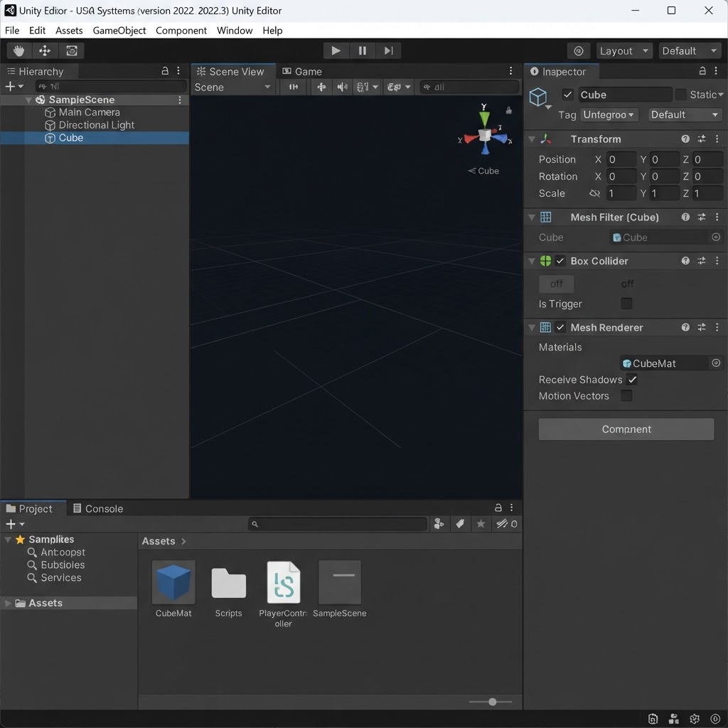Open Transform component three-dot menu
Image resolution: width=728 pixels, height=728 pixels.
coord(717,139)
